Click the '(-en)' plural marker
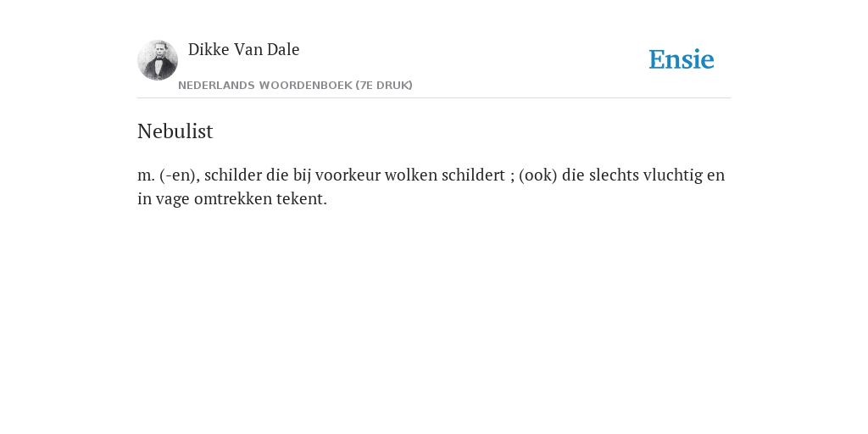 180,175
